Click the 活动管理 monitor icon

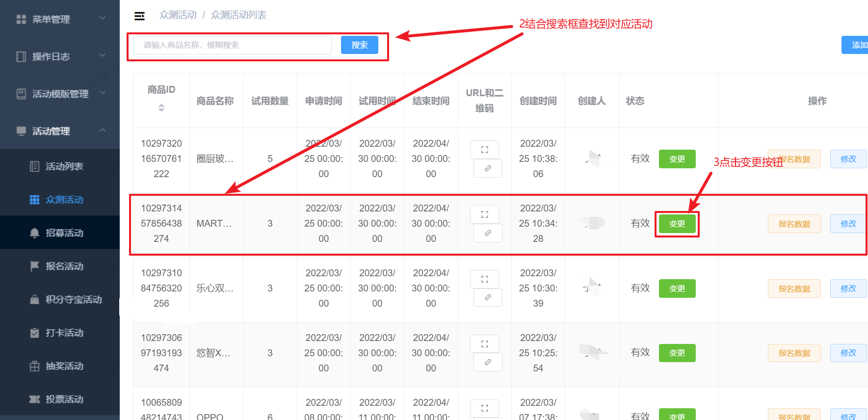21,131
